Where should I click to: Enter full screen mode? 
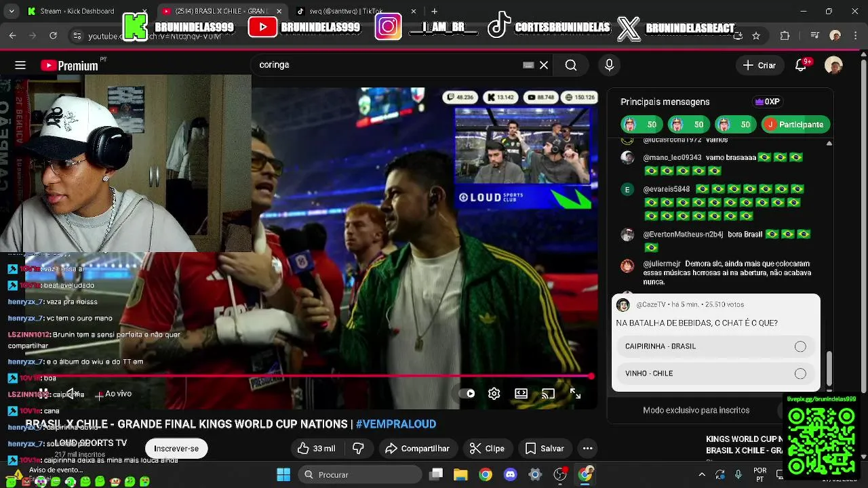point(575,394)
